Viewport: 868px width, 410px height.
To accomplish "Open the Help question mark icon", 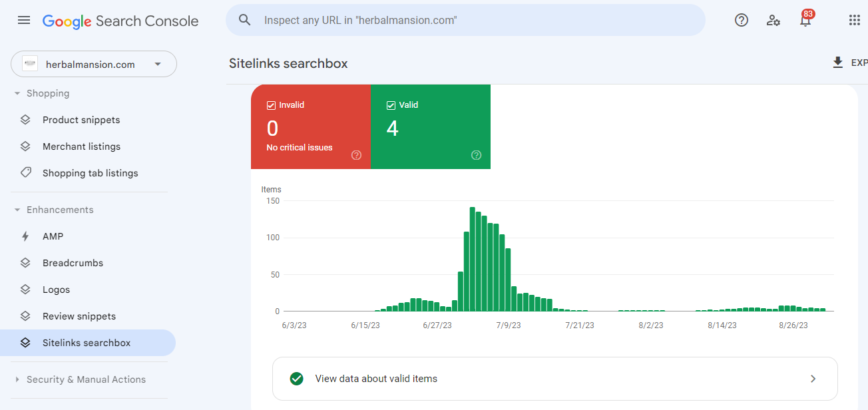I will (742, 20).
